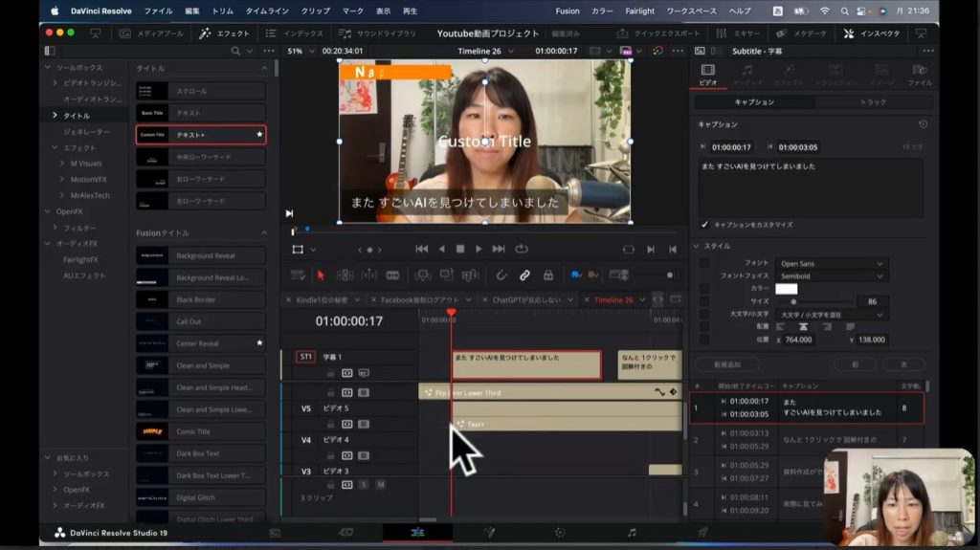The width and height of the screenshot is (980, 550).
Task: Toggle the timeline snapping magnet icon
Action: 501,275
